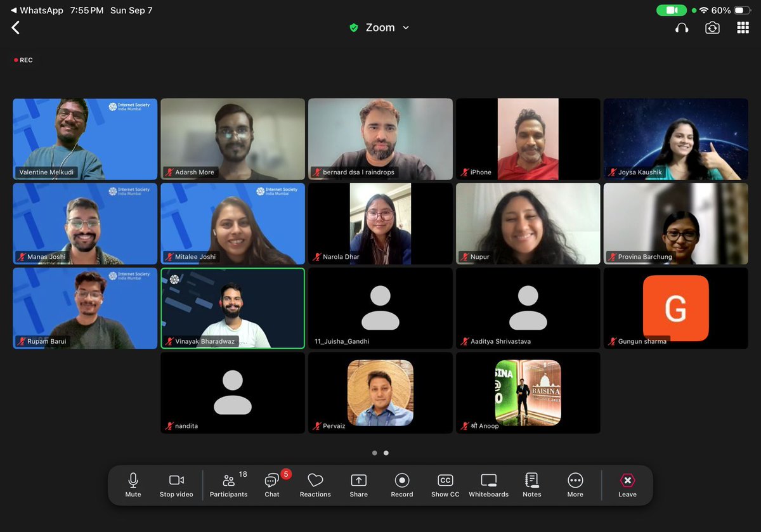Tap the 7:55 PM clock in status bar
Screen dimensions: 761x532
87,10
